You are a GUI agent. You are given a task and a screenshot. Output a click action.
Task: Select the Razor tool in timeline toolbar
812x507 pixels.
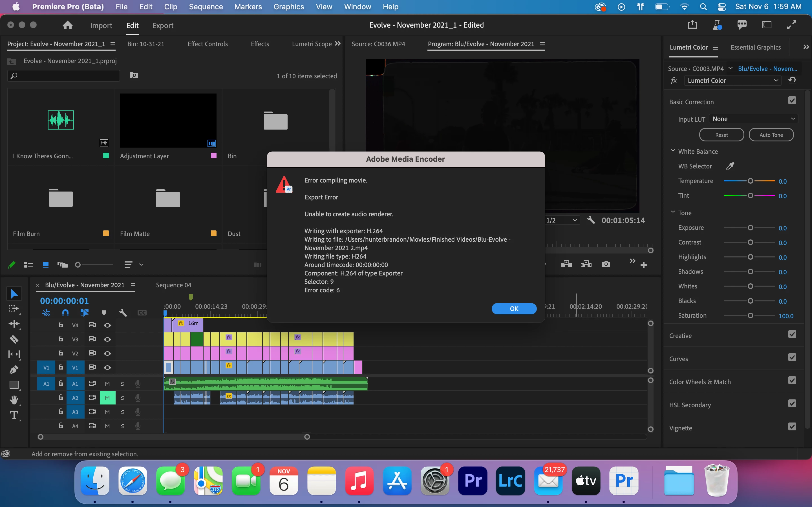(x=14, y=339)
